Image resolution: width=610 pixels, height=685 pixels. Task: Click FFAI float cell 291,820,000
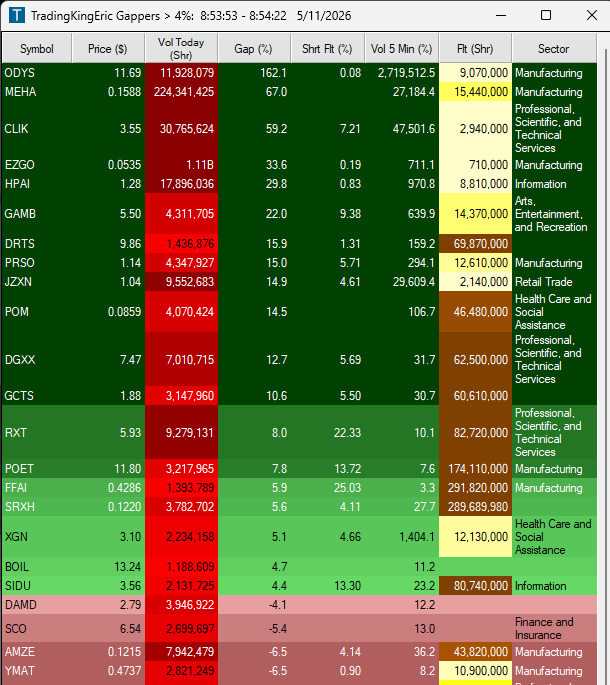(x=475, y=488)
